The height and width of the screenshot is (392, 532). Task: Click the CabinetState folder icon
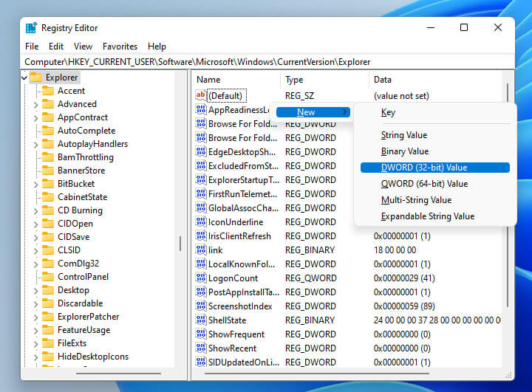click(x=48, y=197)
